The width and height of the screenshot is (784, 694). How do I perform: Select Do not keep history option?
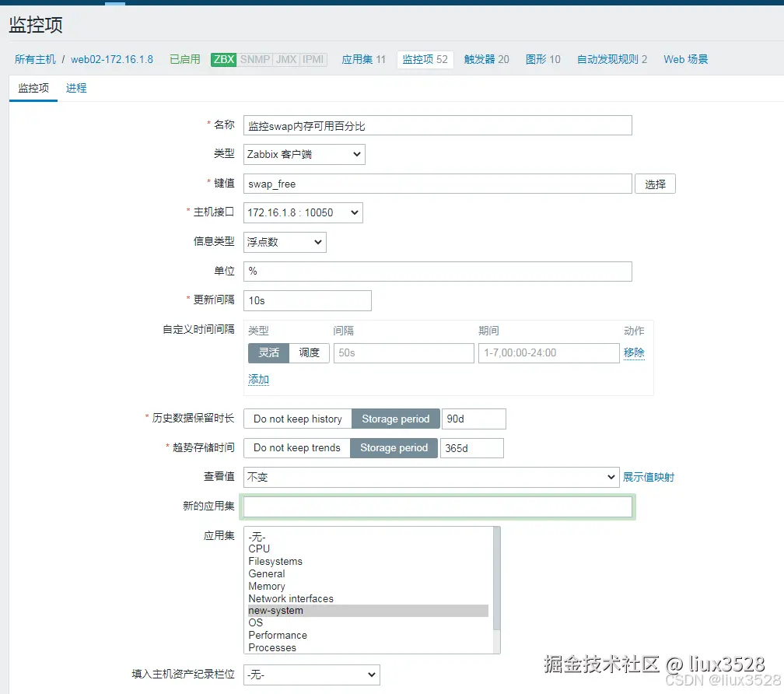(x=297, y=419)
